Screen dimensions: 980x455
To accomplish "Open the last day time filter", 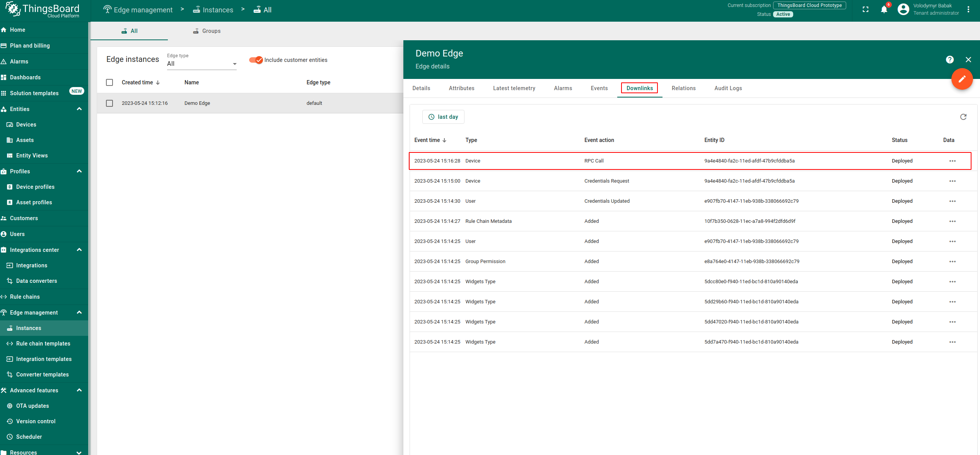I will (x=443, y=117).
